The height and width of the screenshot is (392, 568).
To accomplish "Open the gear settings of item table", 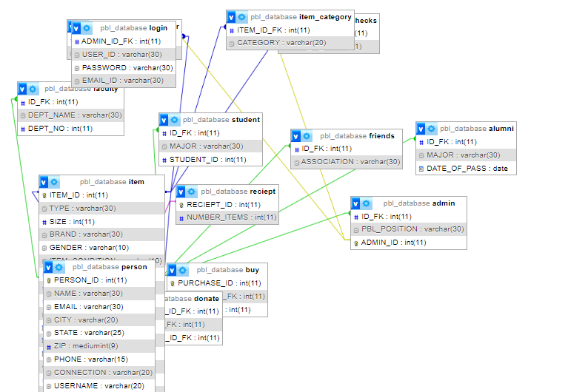I will point(54,182).
